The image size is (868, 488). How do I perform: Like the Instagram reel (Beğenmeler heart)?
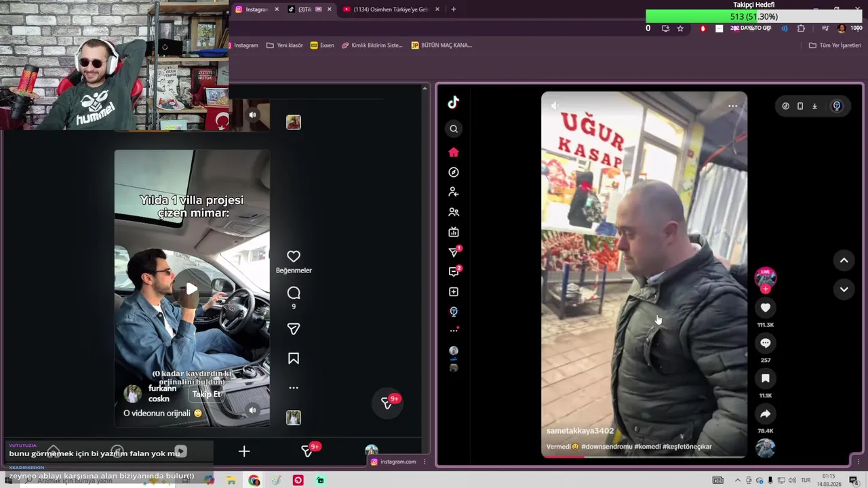[x=294, y=256]
